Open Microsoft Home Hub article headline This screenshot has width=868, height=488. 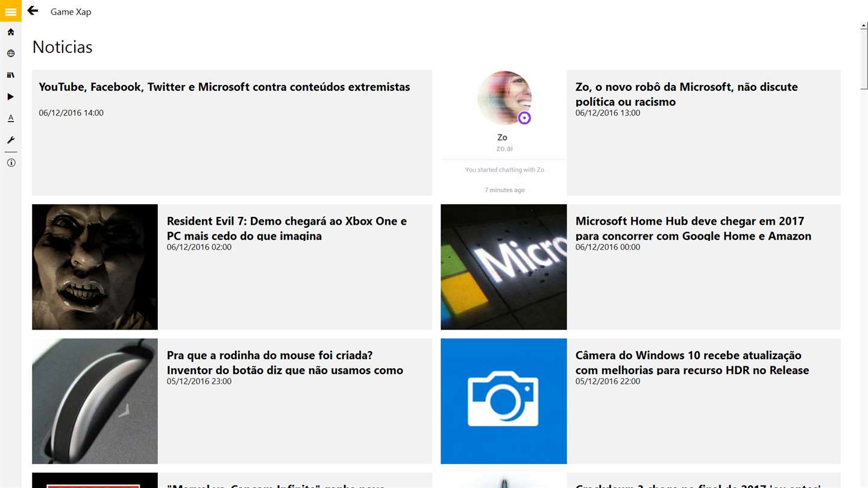[693, 228]
